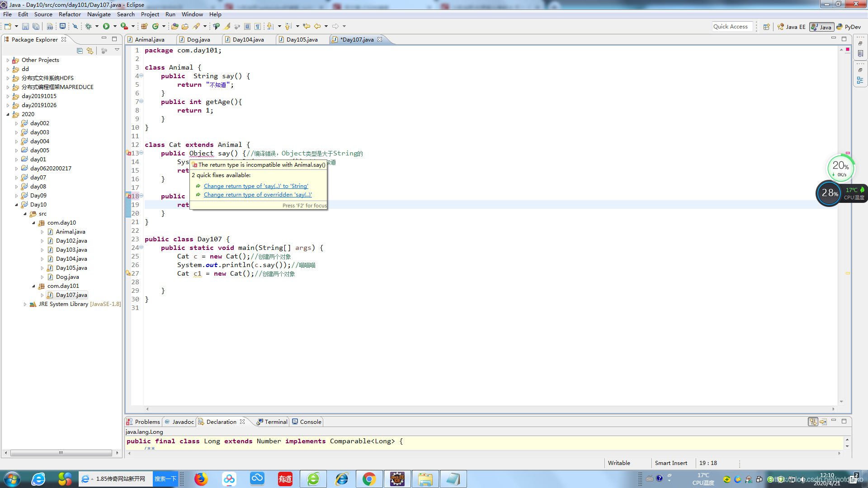Open the New file dropdown arrow
This screenshot has width=868, height=488.
coord(16,26)
